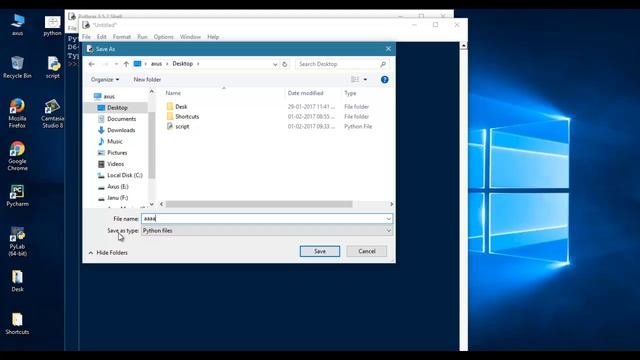
Task: Click the Back arrow in Save As dialog
Action: point(92,64)
